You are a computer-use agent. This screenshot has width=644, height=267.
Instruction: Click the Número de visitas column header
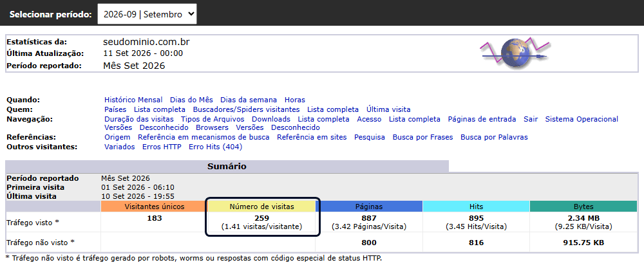262,207
